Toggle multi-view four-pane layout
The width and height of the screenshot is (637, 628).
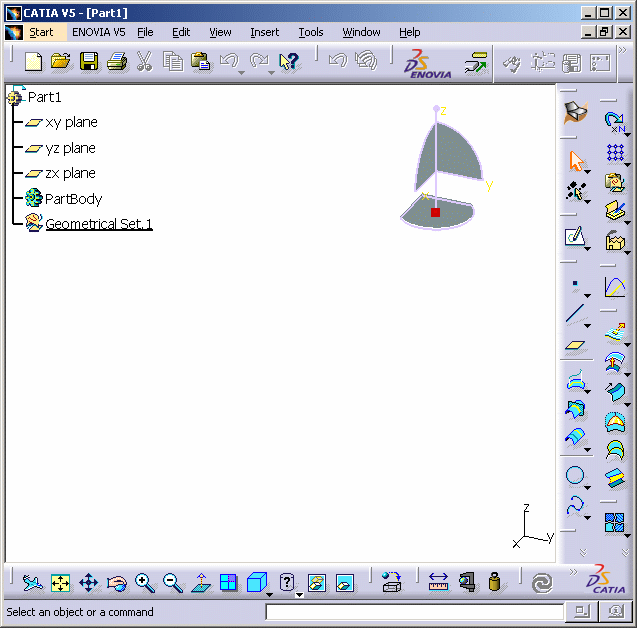pos(228,583)
